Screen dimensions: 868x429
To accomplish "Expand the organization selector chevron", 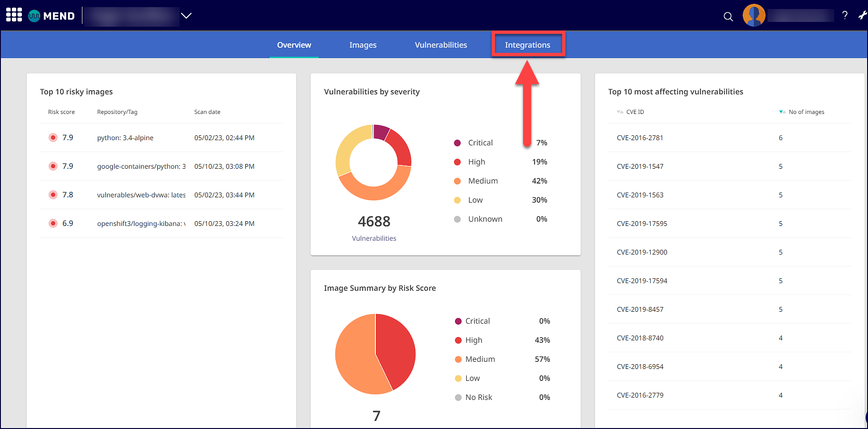I will (186, 16).
